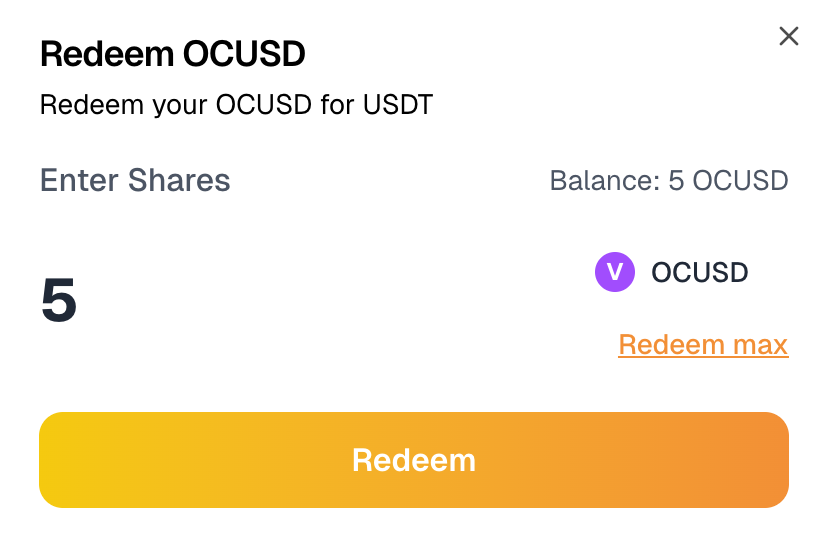Click the OCUSD token selector icon
Image resolution: width=828 pixels, height=540 pixels.
[x=615, y=272]
